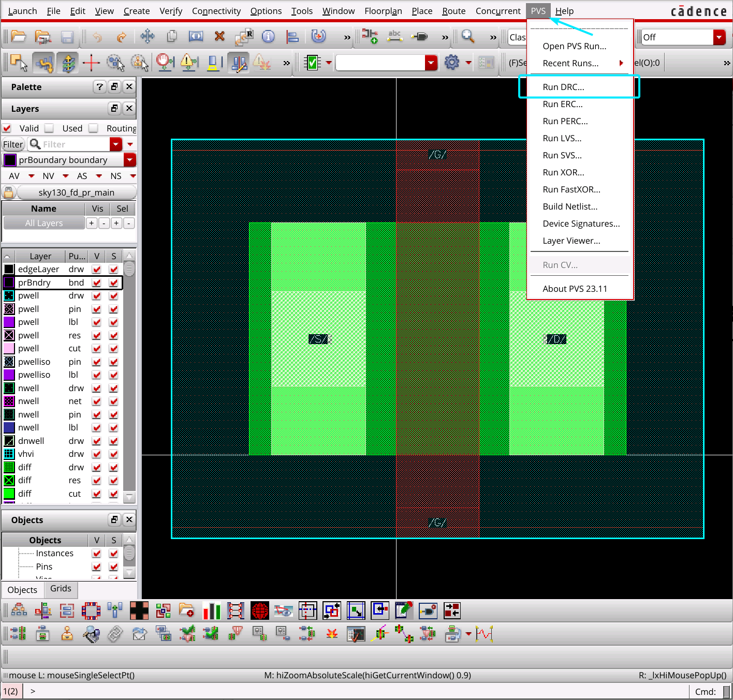Viewport: 733px width, 700px height.
Task: Toggle visibility of prBndry bnd layer
Action: [96, 282]
